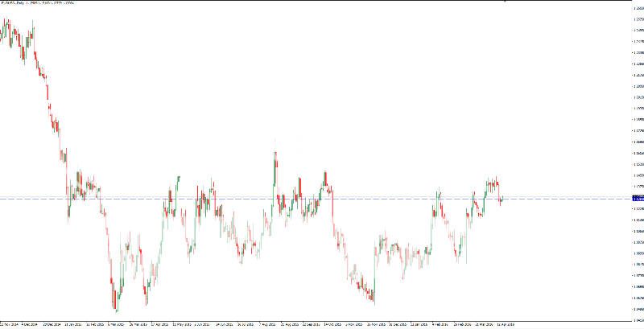
Task: Click the EURUSD Daily chart title text
Action: (x=37, y=3)
